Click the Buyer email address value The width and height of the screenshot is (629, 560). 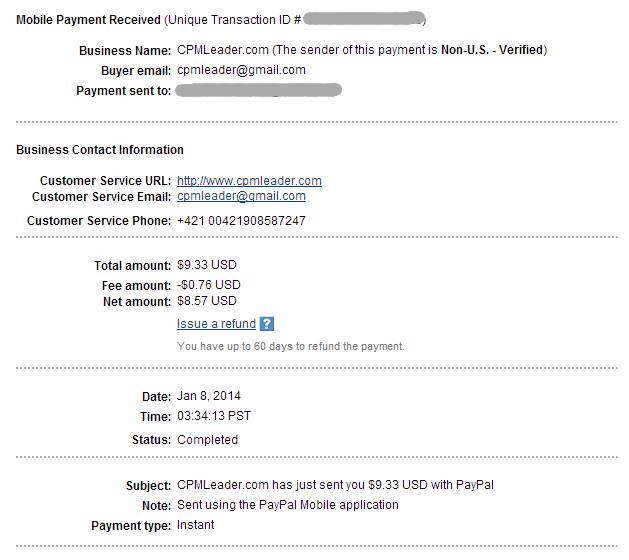(241, 70)
